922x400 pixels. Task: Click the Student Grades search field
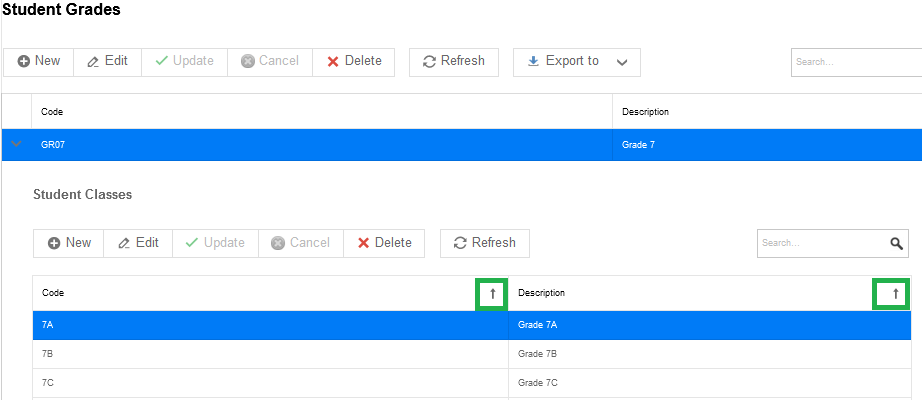click(x=857, y=62)
